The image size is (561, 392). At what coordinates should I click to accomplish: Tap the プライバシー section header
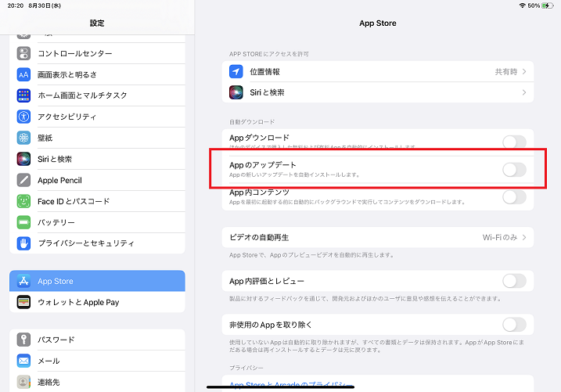[x=246, y=368]
